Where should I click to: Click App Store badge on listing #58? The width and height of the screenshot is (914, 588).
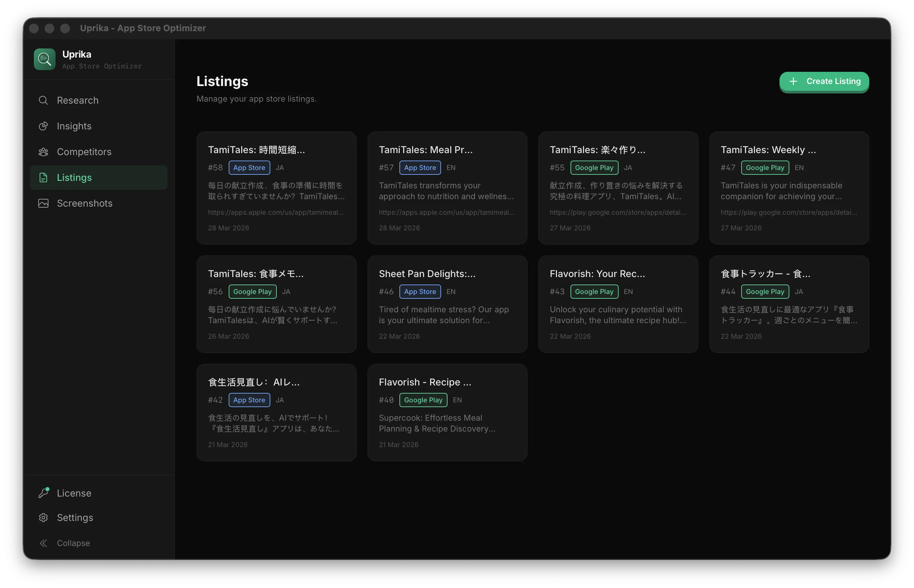[x=249, y=168]
